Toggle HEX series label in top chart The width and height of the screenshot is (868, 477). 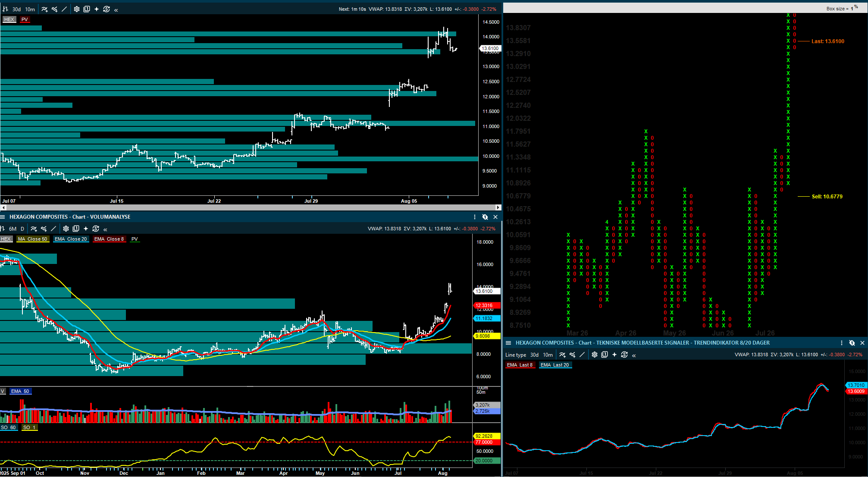tap(9, 19)
